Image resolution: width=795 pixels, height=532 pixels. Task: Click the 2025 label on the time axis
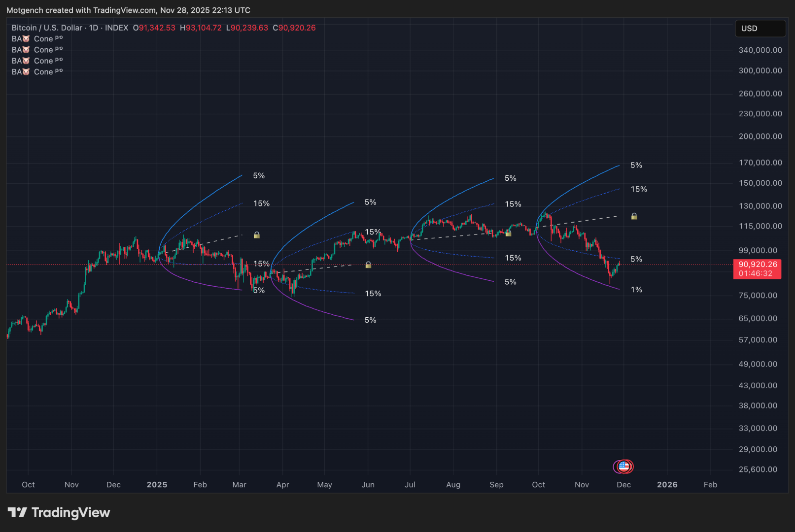tap(157, 485)
